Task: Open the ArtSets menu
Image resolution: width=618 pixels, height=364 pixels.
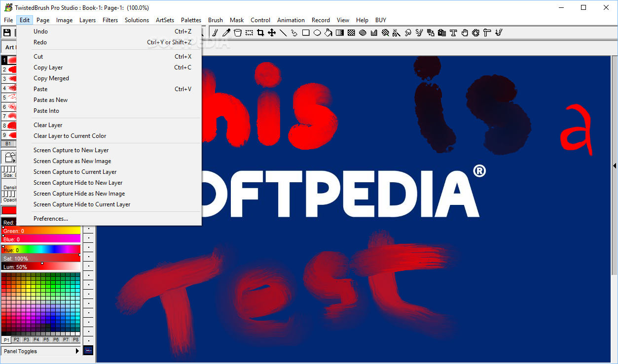Action: pos(165,20)
